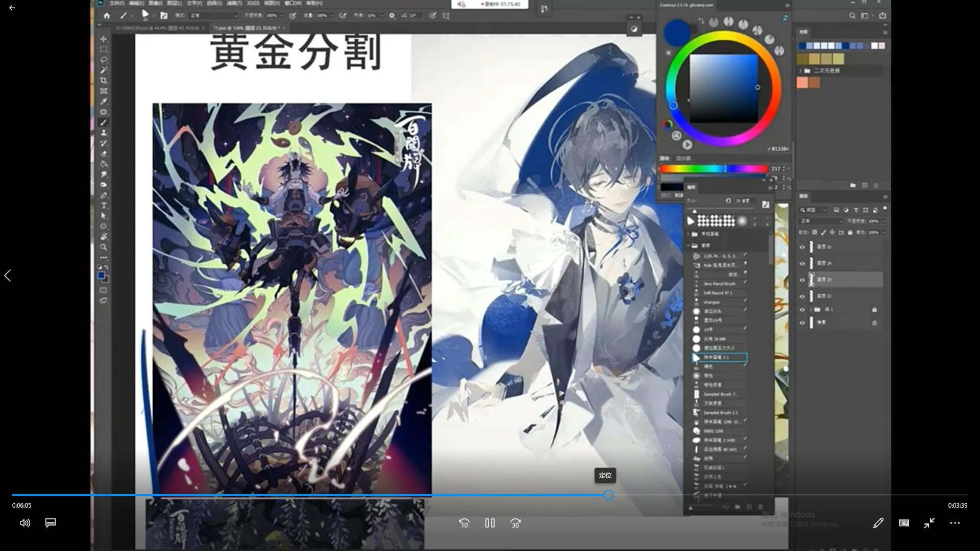
Task: Hide the 图层 21 layer eye icon
Action: tap(802, 247)
